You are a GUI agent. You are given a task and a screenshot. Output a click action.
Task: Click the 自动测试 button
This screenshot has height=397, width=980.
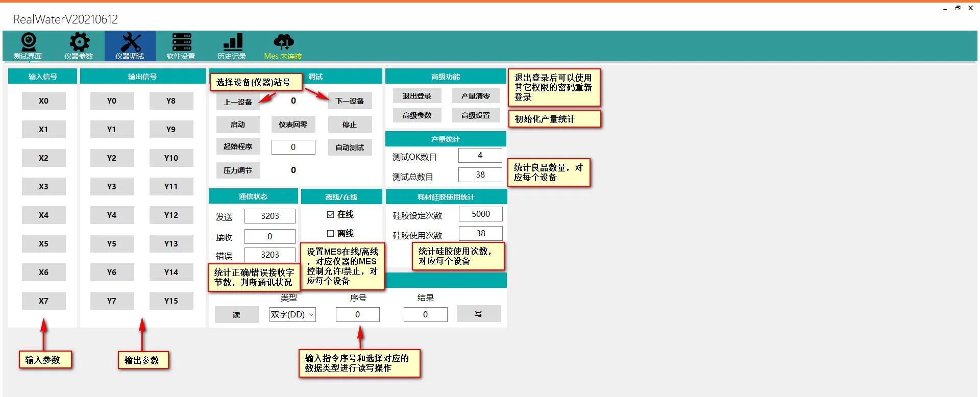pyautogui.click(x=350, y=147)
